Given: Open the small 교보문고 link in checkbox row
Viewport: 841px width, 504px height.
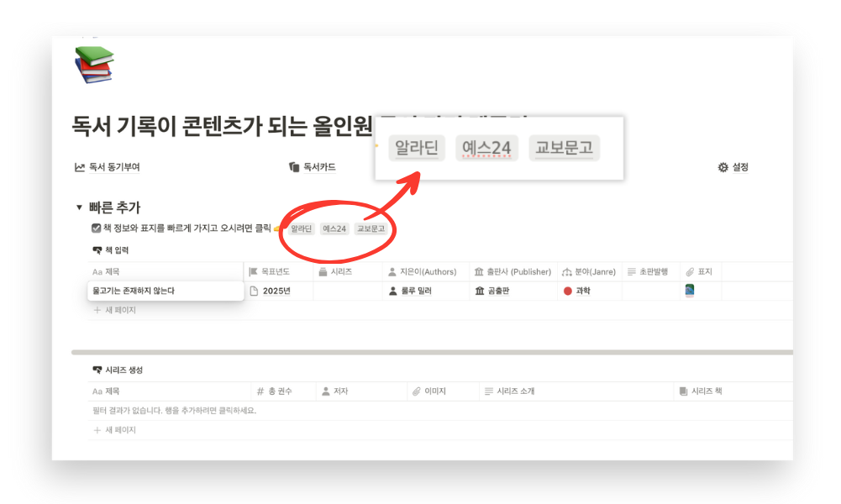Looking at the screenshot, I should 371,229.
